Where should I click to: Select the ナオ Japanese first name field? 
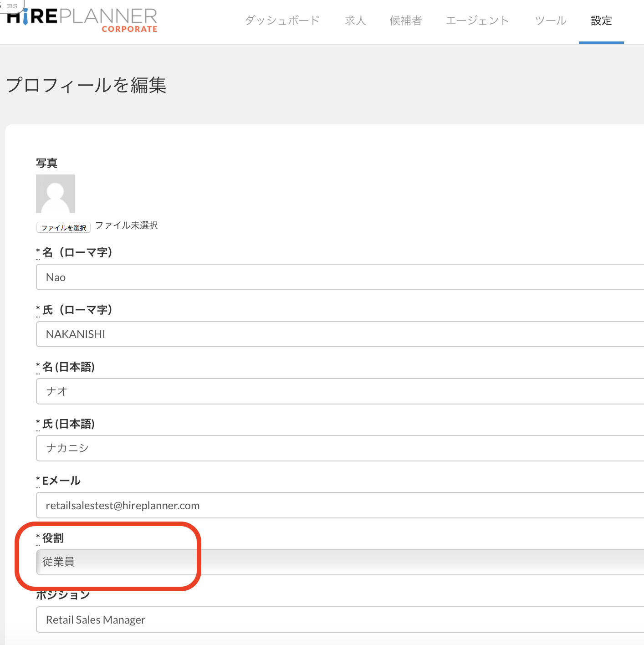tap(339, 391)
